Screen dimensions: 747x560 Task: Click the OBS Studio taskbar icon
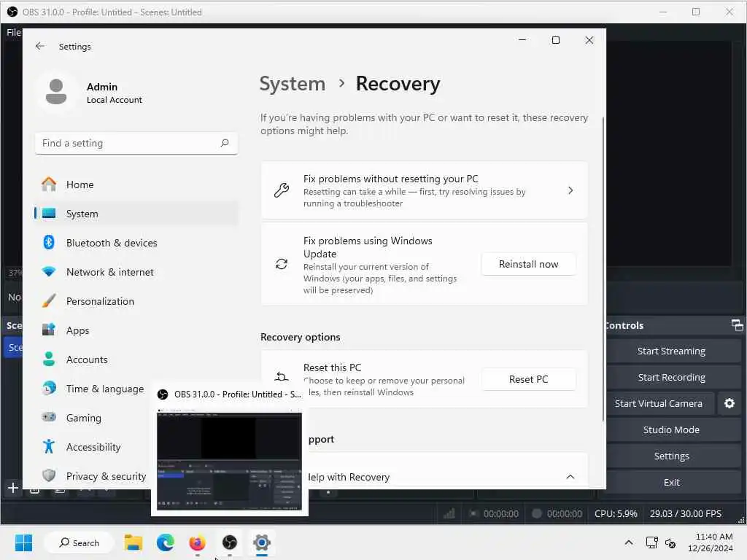point(230,542)
